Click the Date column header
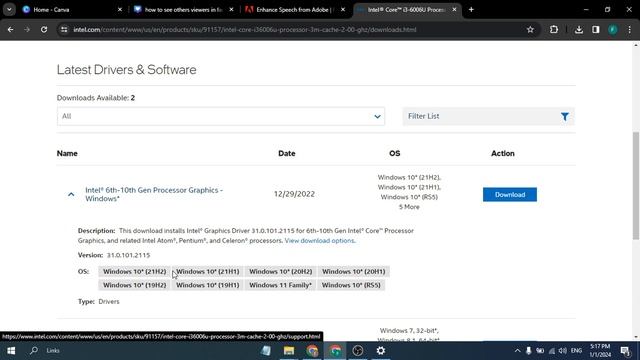The height and width of the screenshot is (360, 640). (x=287, y=153)
